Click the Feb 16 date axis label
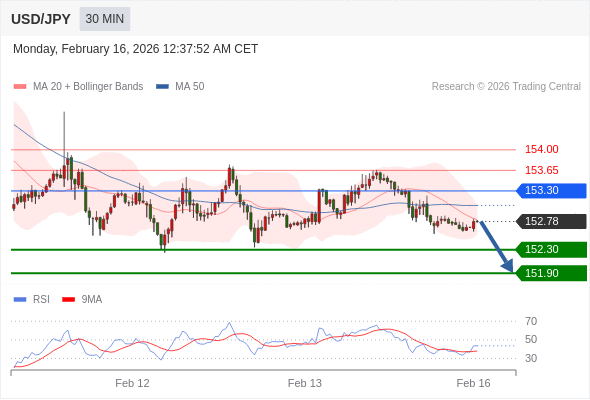Image resolution: width=590 pixels, height=400 pixels. click(x=473, y=383)
